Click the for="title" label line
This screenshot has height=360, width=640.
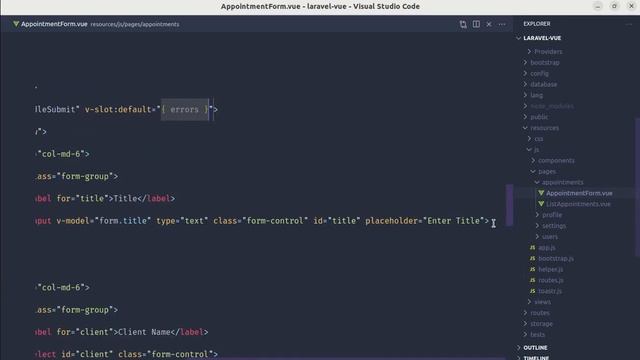tap(105, 199)
